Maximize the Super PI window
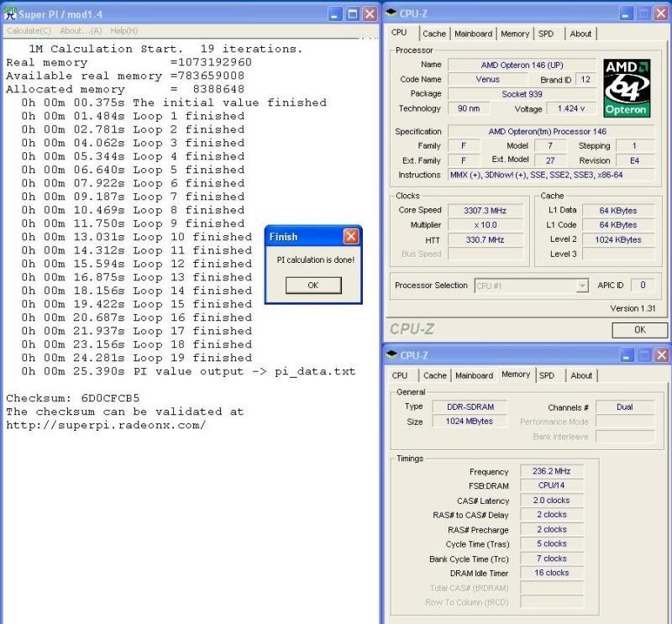 [352, 14]
